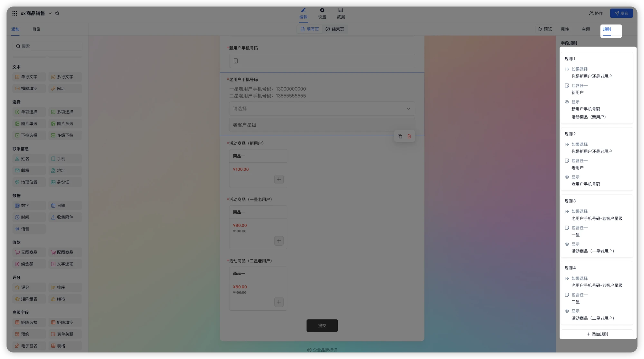
Task: Add a 电子签名 field
Action: (29, 346)
